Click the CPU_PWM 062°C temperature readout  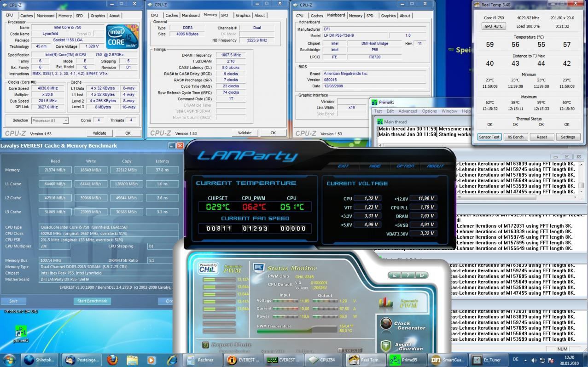point(254,206)
